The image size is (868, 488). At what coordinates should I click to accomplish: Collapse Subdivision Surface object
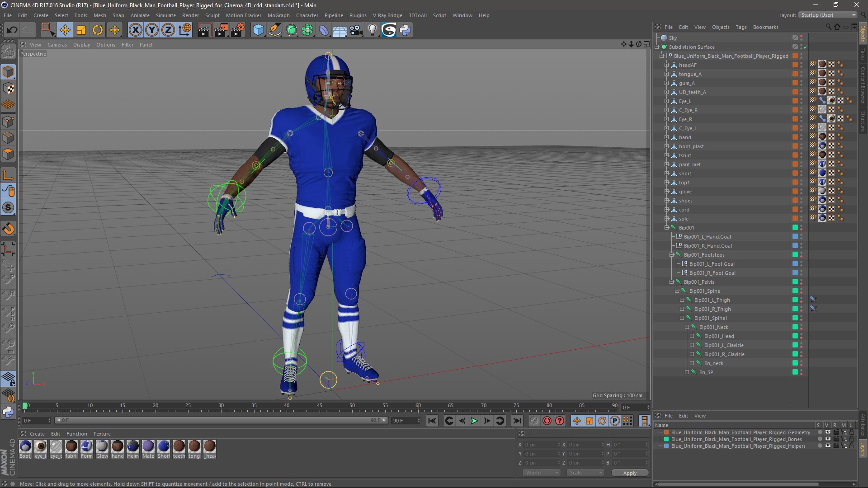pyautogui.click(x=657, y=47)
